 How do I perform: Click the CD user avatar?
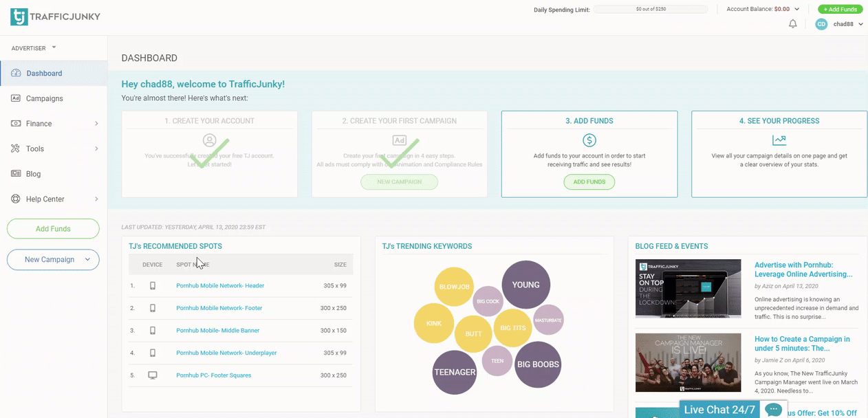tap(821, 24)
